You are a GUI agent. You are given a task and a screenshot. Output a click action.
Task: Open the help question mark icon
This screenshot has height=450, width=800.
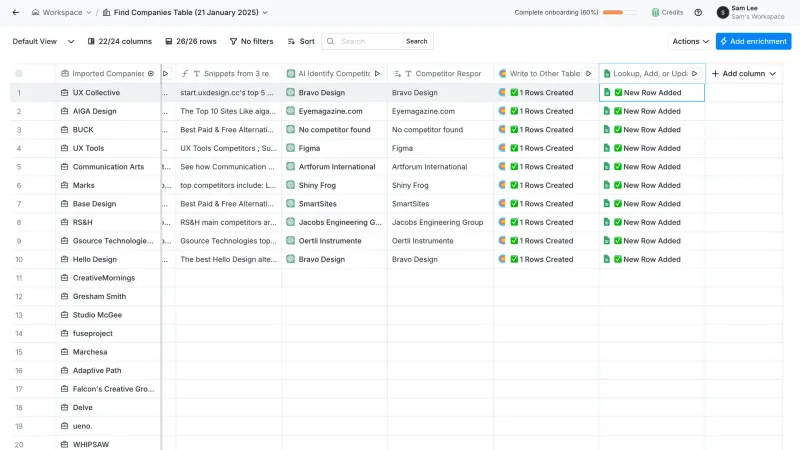point(698,12)
